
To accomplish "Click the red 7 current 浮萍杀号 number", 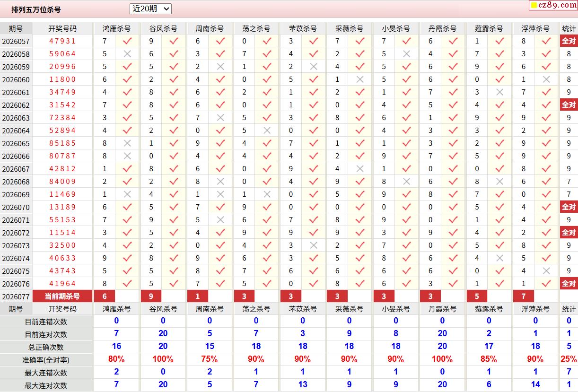I will tap(524, 296).
